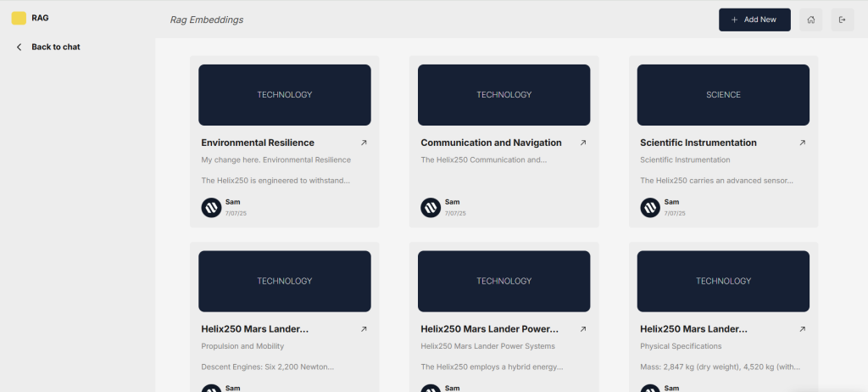This screenshot has width=868, height=392.
Task: Click the 'Propulsion and Mobility' subtitle
Action: [x=242, y=346]
